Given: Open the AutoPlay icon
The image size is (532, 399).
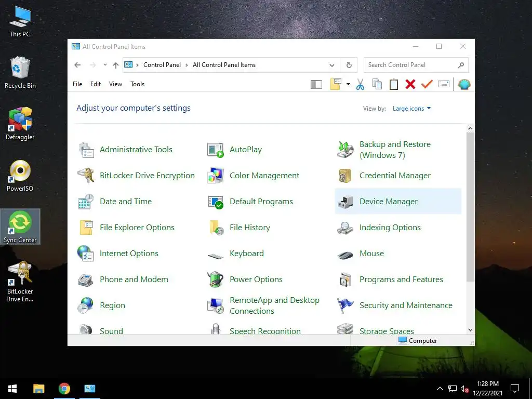Looking at the screenshot, I should [x=216, y=150].
